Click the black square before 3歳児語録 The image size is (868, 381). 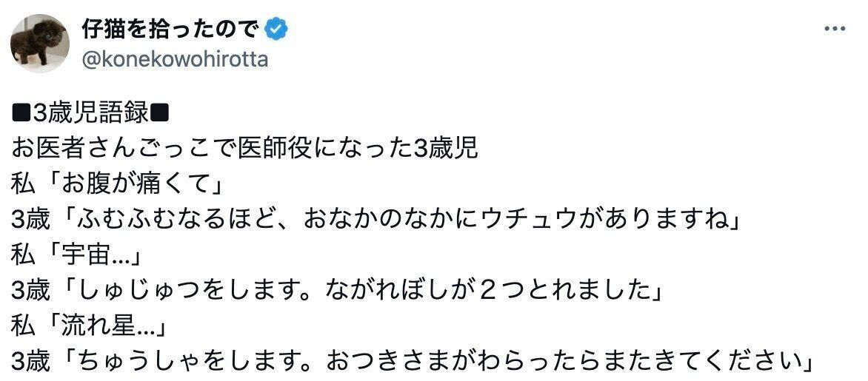21,114
